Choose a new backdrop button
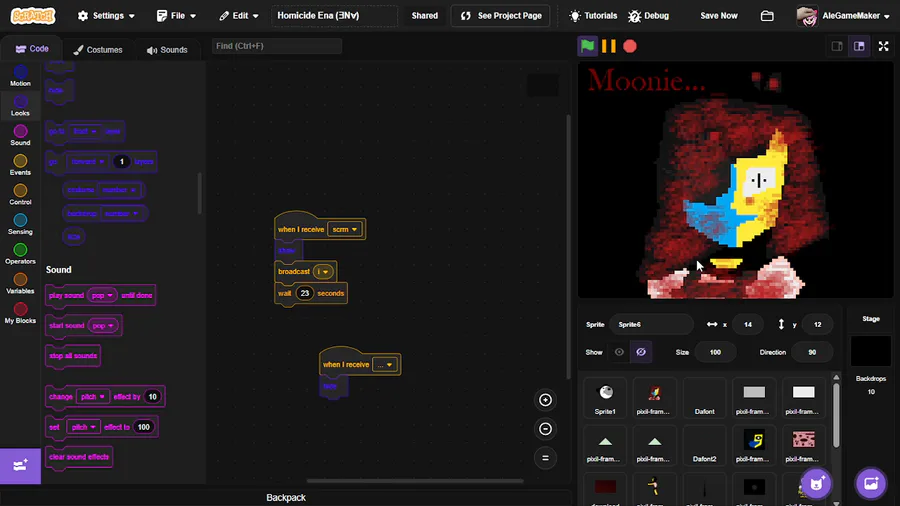 [871, 484]
